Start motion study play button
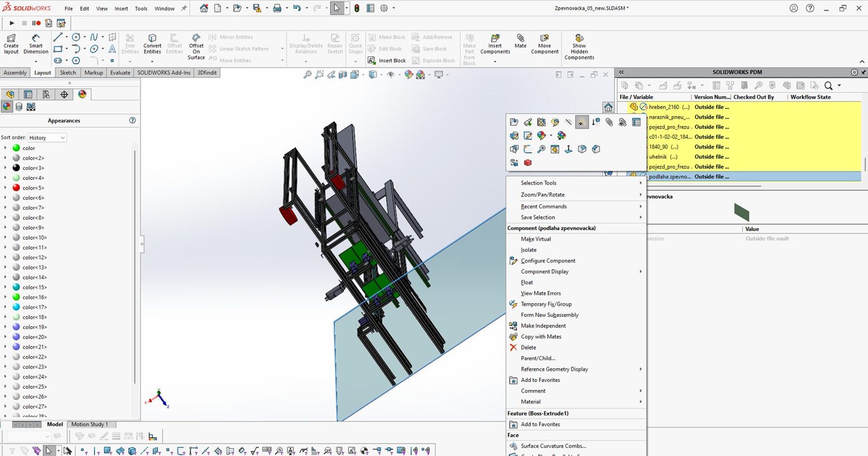This screenshot has height=456, width=868. tap(11, 23)
